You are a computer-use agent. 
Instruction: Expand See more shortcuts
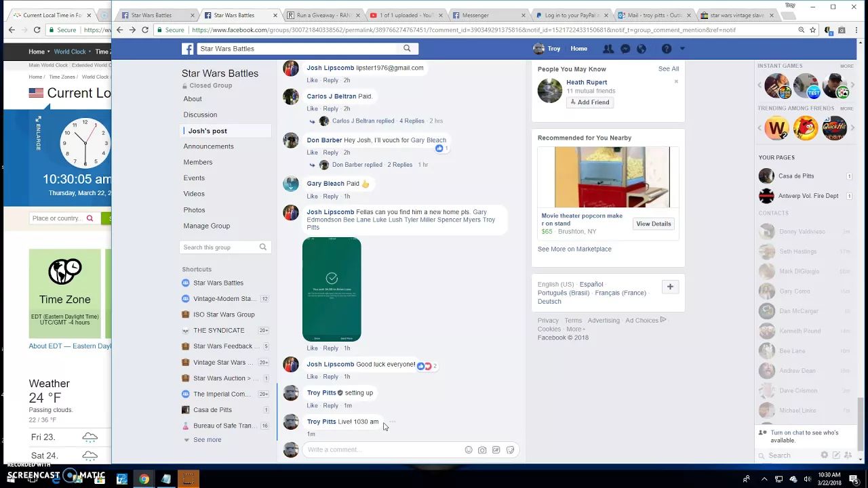click(x=207, y=440)
